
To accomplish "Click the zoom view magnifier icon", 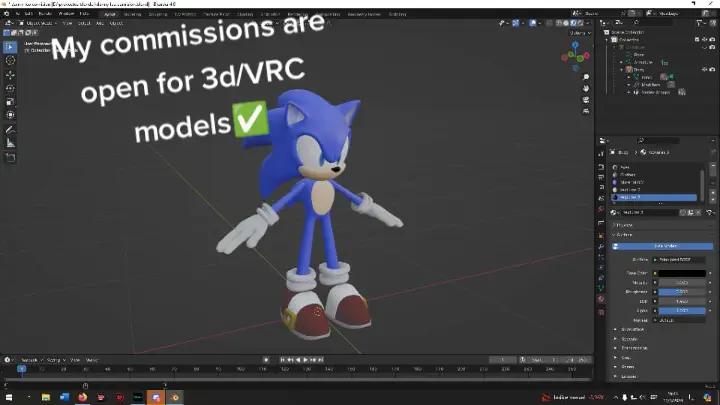I will [x=586, y=77].
